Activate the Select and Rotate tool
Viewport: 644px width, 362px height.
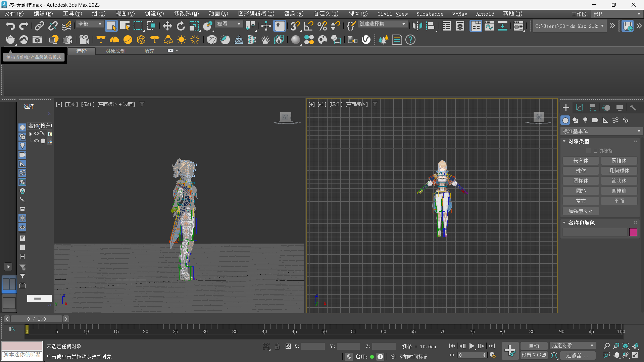click(x=181, y=26)
